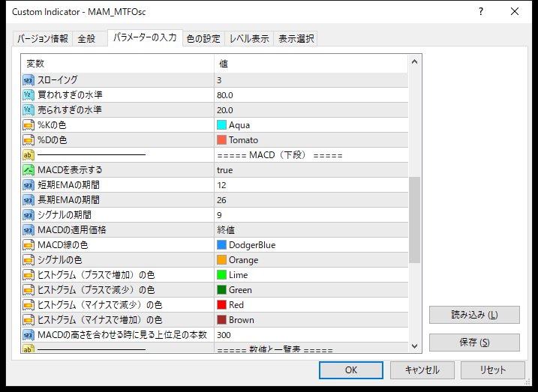The height and width of the screenshot is (392, 538).
Task: Click the integer icon beside シグナルの期間
Action: click(29, 215)
